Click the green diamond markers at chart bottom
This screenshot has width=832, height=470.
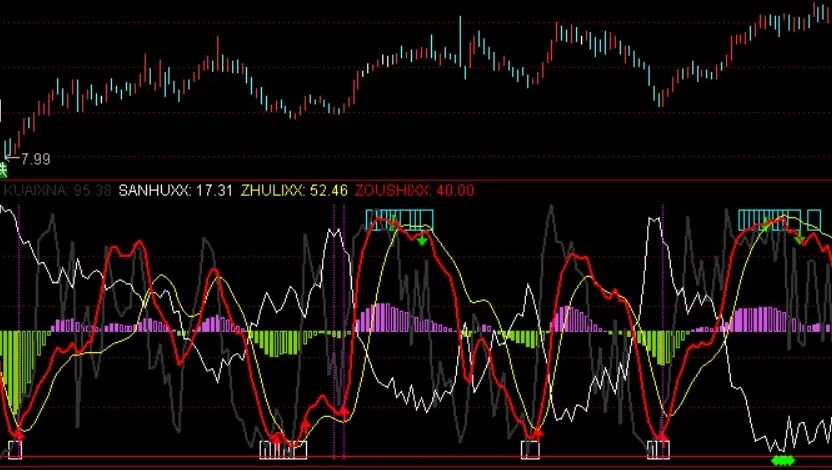[783, 460]
